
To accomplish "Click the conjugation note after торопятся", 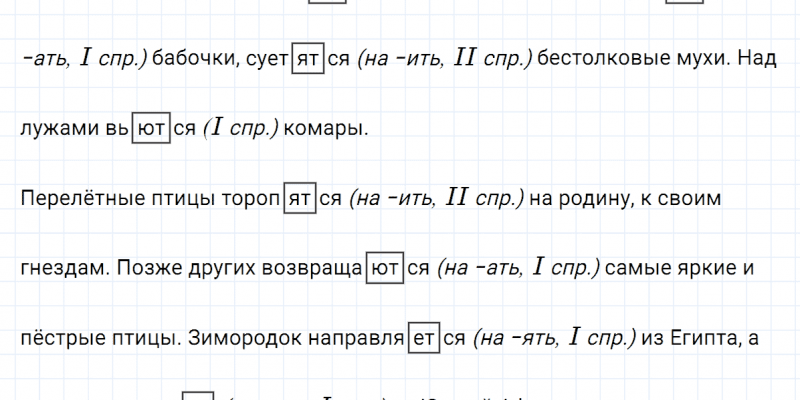I will pos(435,199).
